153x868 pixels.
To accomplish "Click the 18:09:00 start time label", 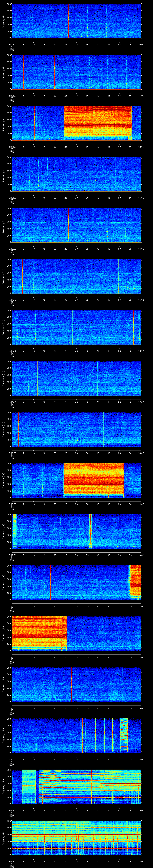I will click(12, 44).
